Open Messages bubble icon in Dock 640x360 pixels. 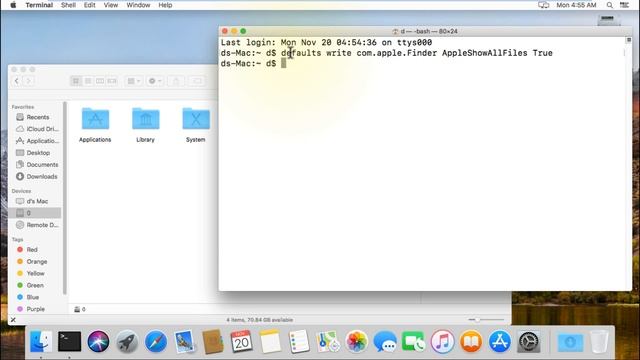[x=385, y=341]
